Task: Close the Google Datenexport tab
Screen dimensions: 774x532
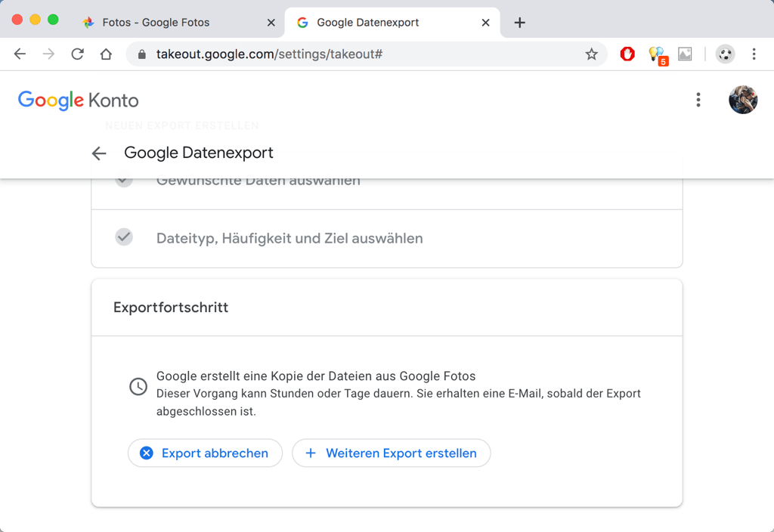Action: (485, 22)
